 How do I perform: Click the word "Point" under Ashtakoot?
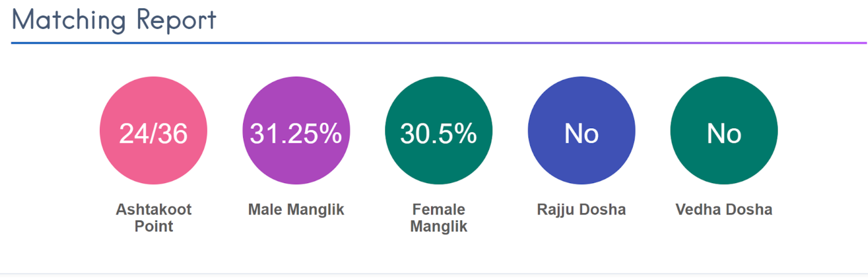153,226
